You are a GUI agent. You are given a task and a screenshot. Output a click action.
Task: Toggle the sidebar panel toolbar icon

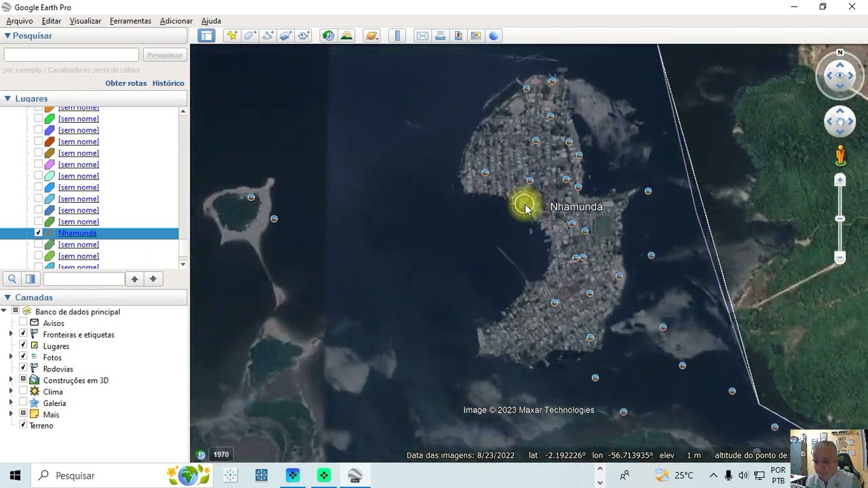207,36
